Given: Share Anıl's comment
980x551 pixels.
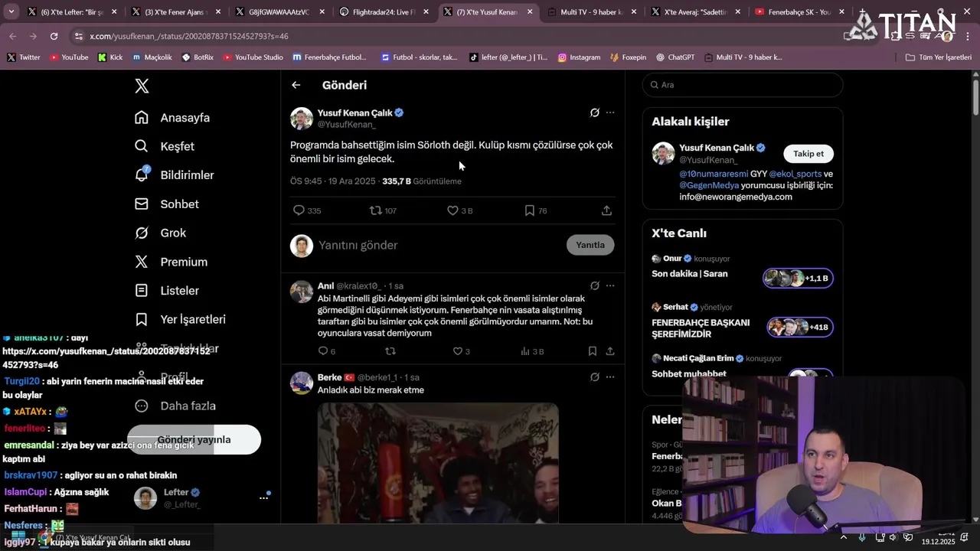Looking at the screenshot, I should coord(610,351).
